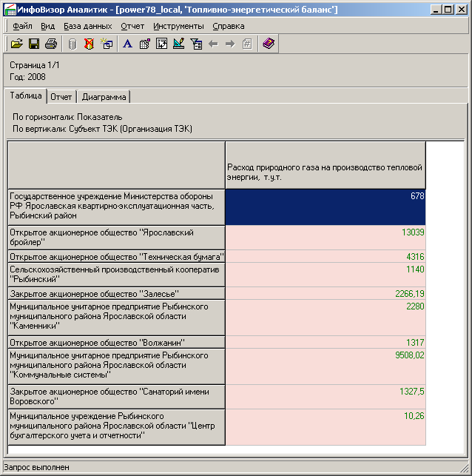The image size is (472, 476).
Task: Click the Год: 2008 label
Action: coord(27,77)
